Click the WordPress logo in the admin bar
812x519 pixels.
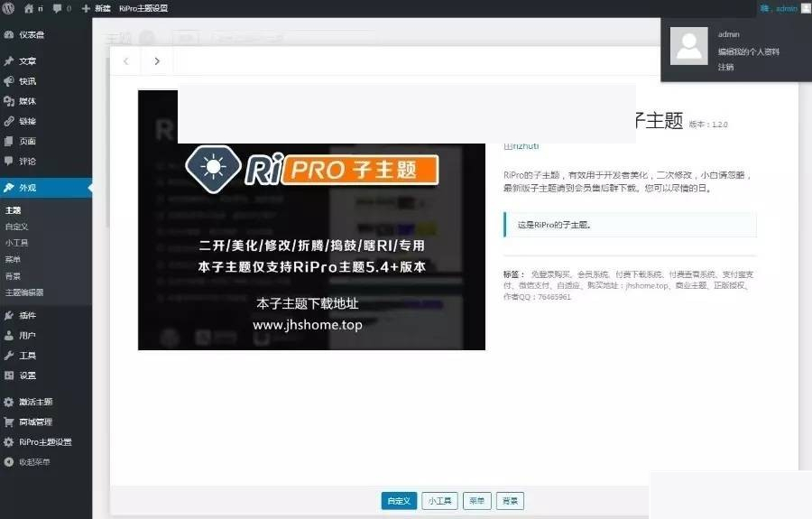tap(8, 8)
